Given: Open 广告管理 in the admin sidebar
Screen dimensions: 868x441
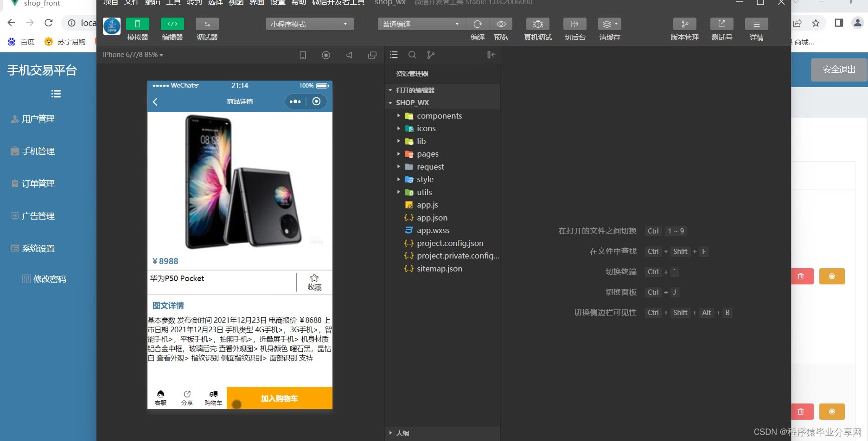Looking at the screenshot, I should (x=33, y=216).
